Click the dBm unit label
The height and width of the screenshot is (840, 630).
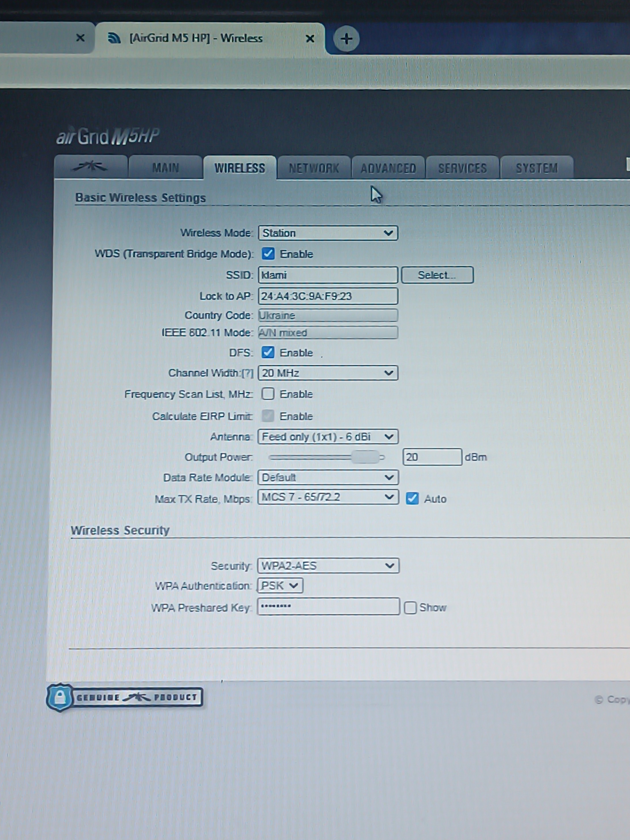[x=476, y=457]
